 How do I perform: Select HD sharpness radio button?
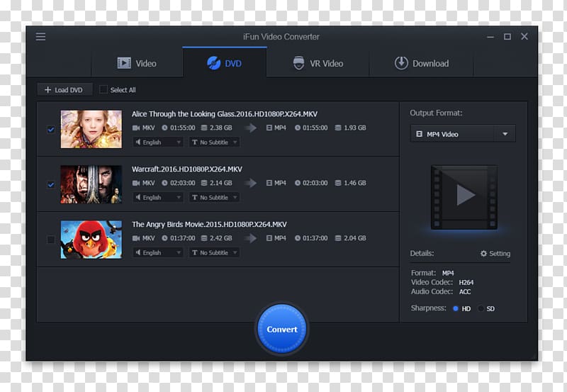tap(456, 308)
